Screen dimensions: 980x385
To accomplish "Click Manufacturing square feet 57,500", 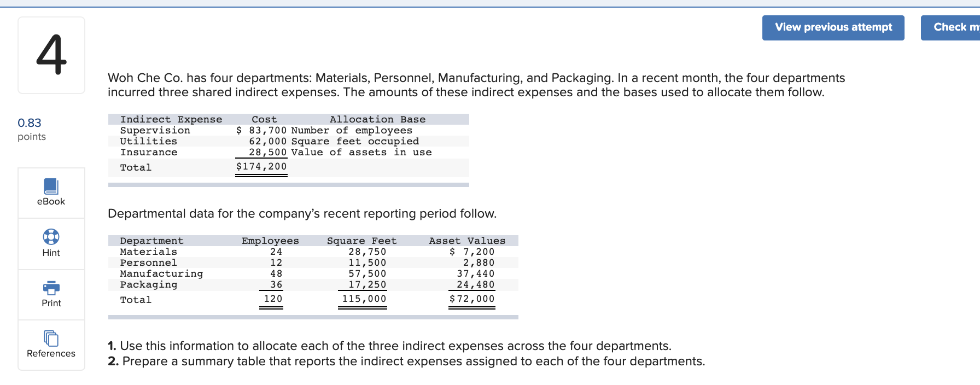I will click(367, 273).
